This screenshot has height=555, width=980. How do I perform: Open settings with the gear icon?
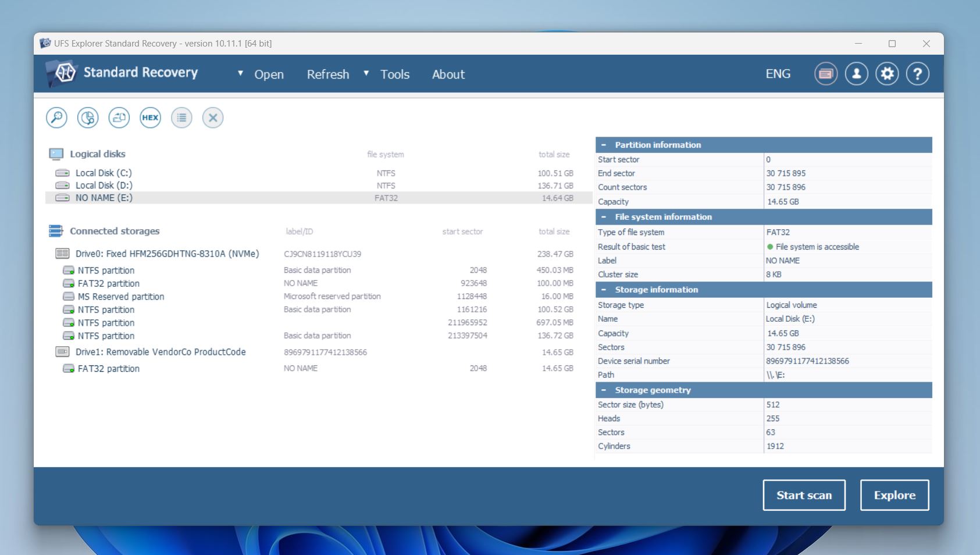[887, 74]
